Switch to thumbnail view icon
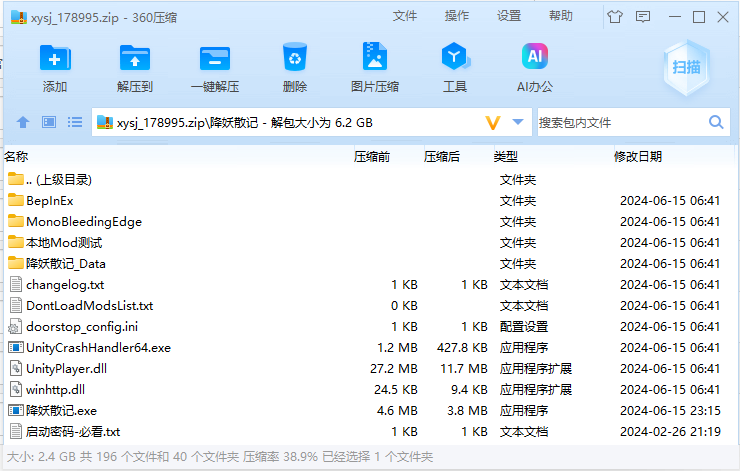Viewport: 740px width, 471px height. (x=49, y=122)
